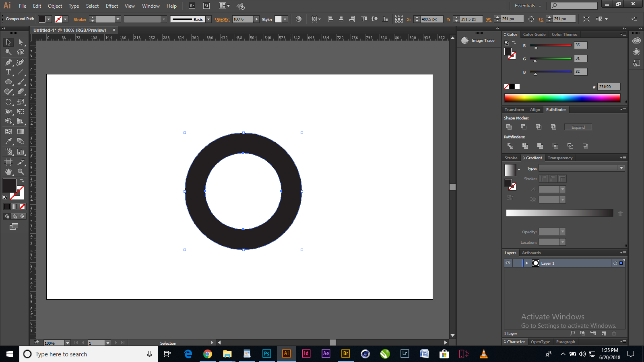Switch to the Artboards tab
This screenshot has height=362, width=644.
tap(531, 253)
